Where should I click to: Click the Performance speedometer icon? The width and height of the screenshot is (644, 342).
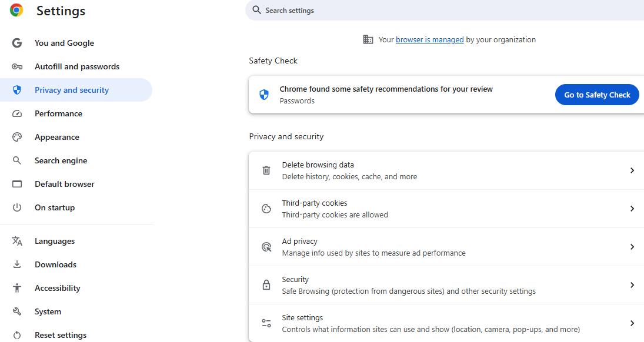tap(17, 113)
